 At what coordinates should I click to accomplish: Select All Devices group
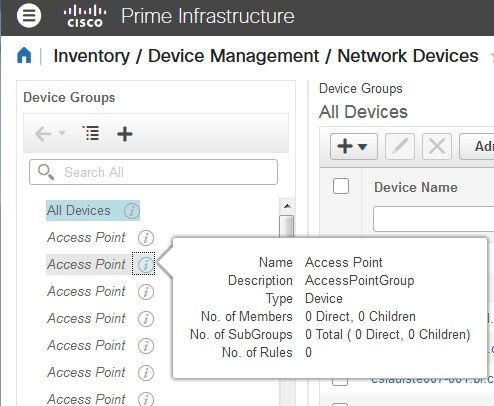(79, 210)
